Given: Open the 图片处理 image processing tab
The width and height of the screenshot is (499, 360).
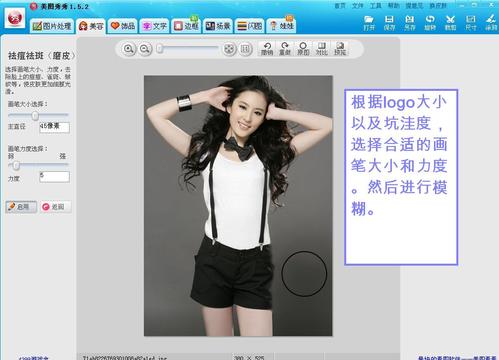Looking at the screenshot, I should (52, 26).
